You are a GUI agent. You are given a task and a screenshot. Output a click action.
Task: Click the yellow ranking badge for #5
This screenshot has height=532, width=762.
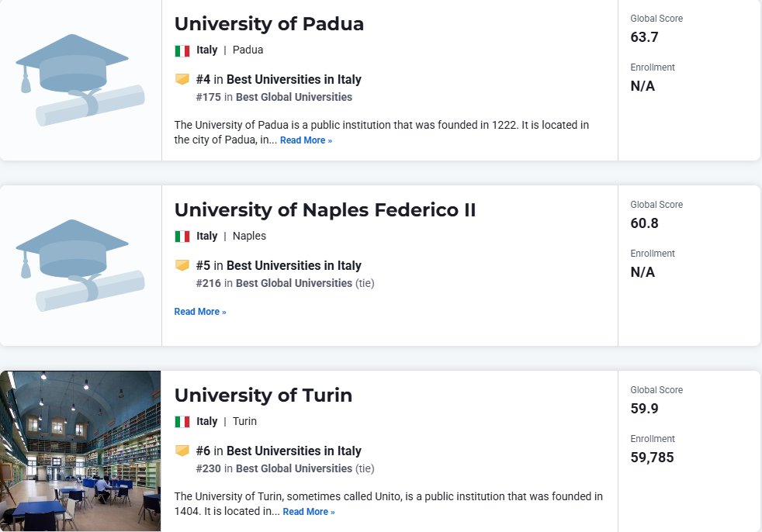[182, 265]
